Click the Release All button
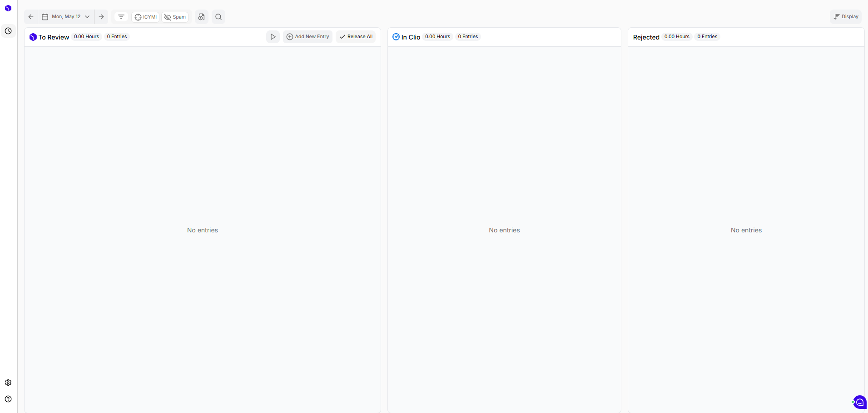 click(356, 37)
